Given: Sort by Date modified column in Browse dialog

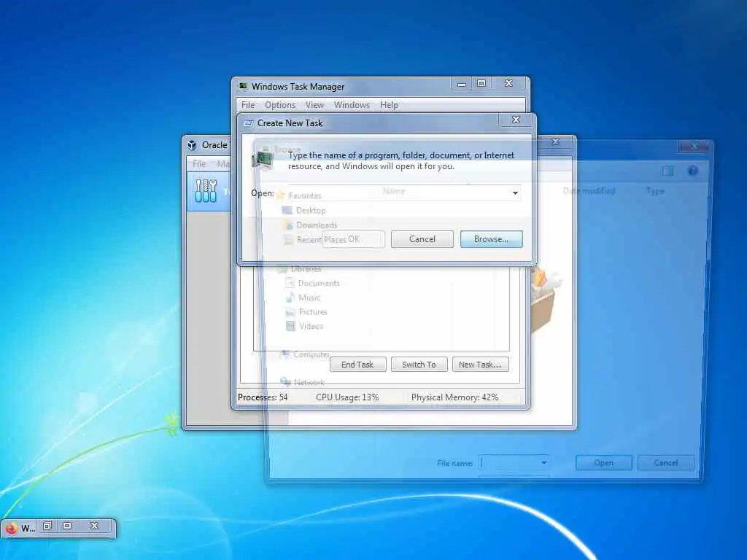Looking at the screenshot, I should click(x=589, y=191).
